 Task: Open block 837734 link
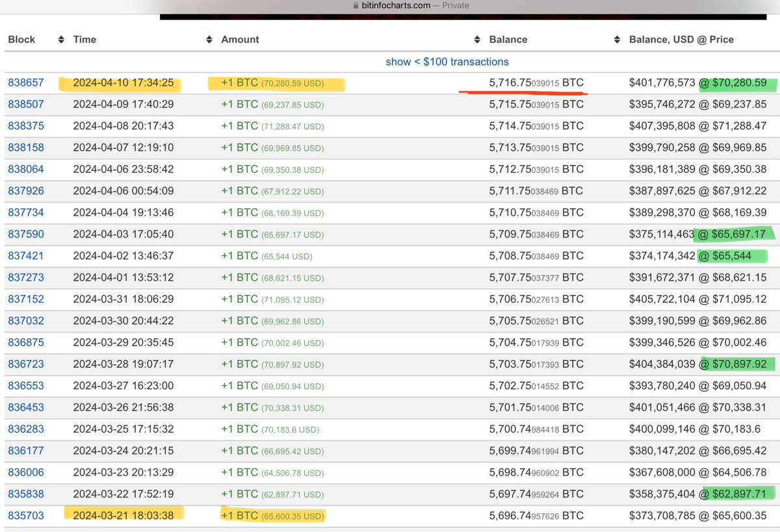26,212
